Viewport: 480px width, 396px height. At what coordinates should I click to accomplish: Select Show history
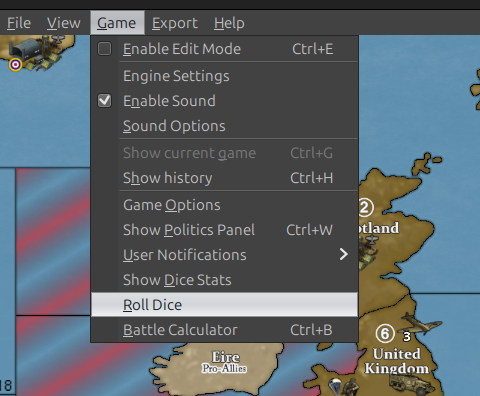tap(224, 178)
